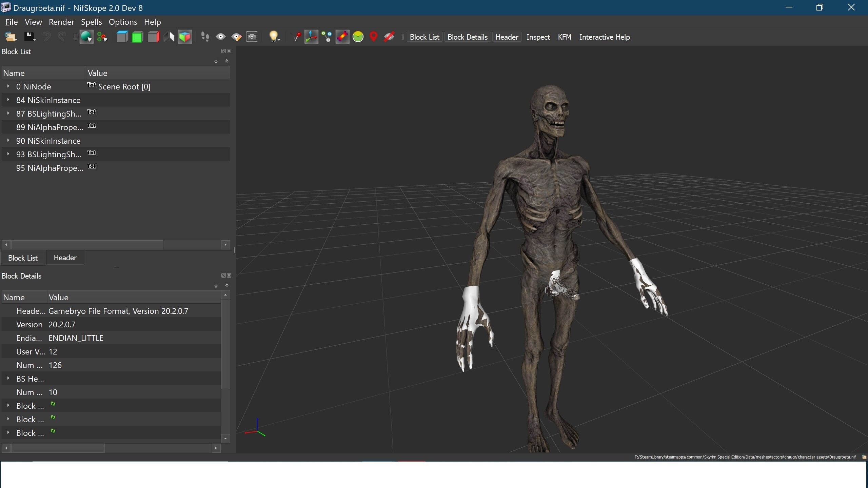Click the Name column header in Block Details
The width and height of the screenshot is (868, 488).
coord(24,297)
